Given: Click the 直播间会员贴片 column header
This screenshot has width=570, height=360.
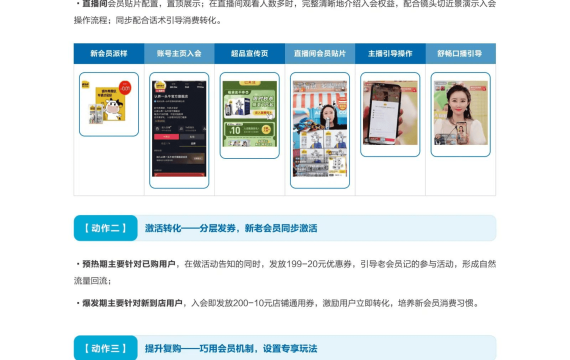Looking at the screenshot, I should (320, 53).
